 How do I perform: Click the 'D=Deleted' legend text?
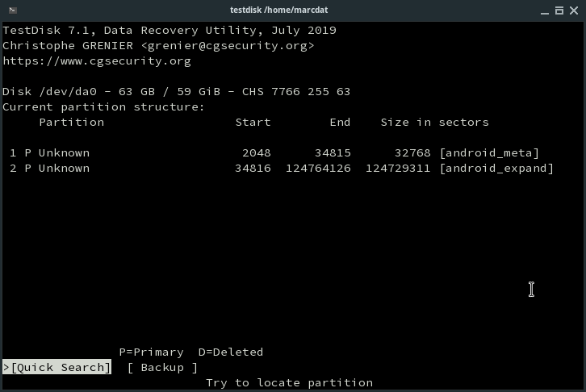230,352
